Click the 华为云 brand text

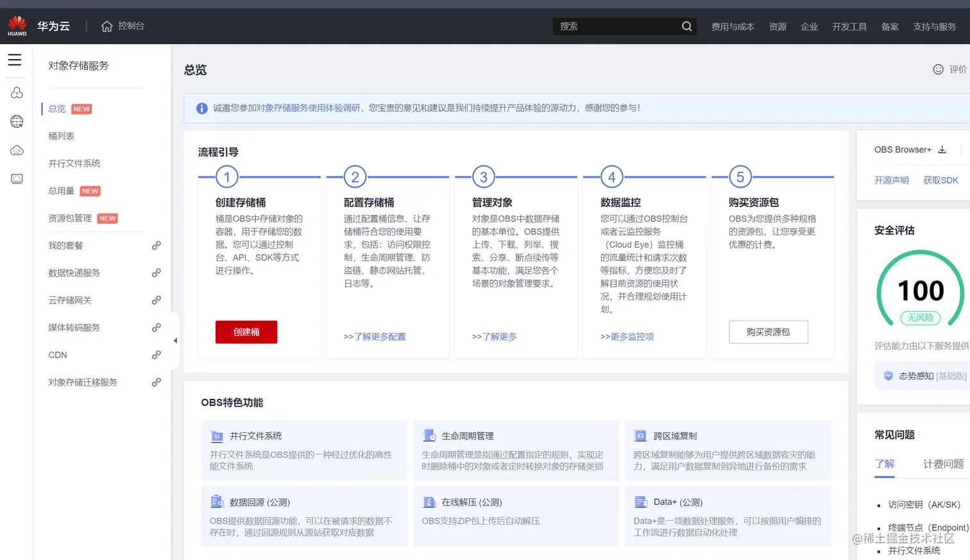pyautogui.click(x=53, y=26)
